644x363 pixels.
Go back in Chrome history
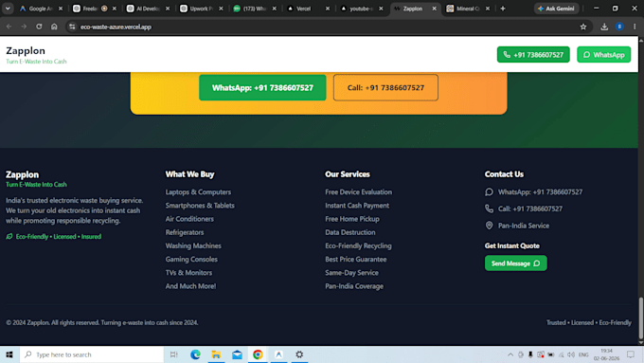pos(9,27)
